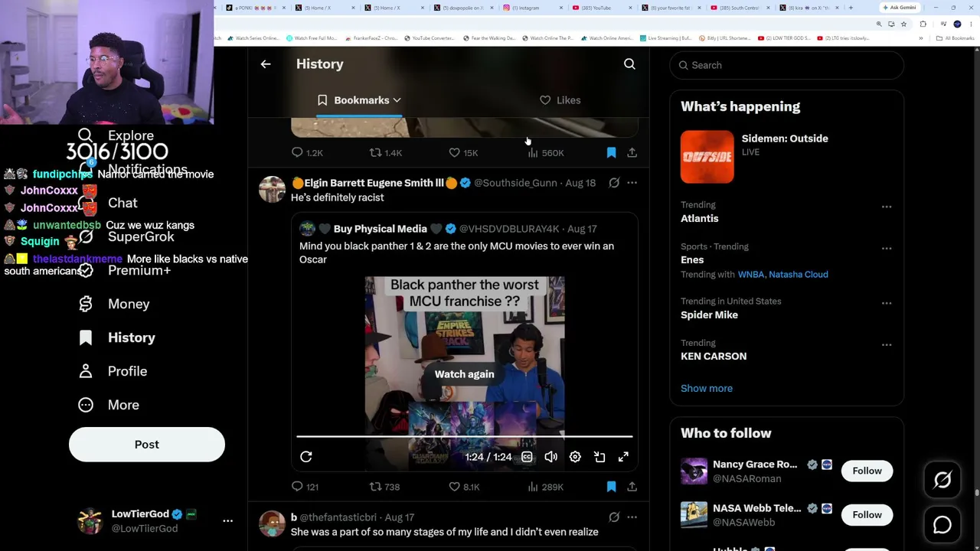Click Watch again on the video
The height and width of the screenshot is (551, 980).
tap(465, 374)
